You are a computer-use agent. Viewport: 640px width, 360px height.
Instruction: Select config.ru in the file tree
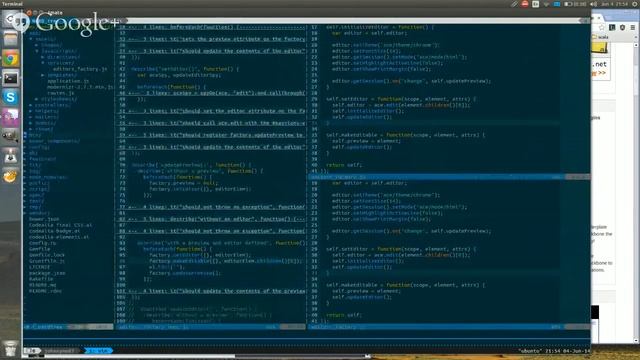tap(42, 243)
